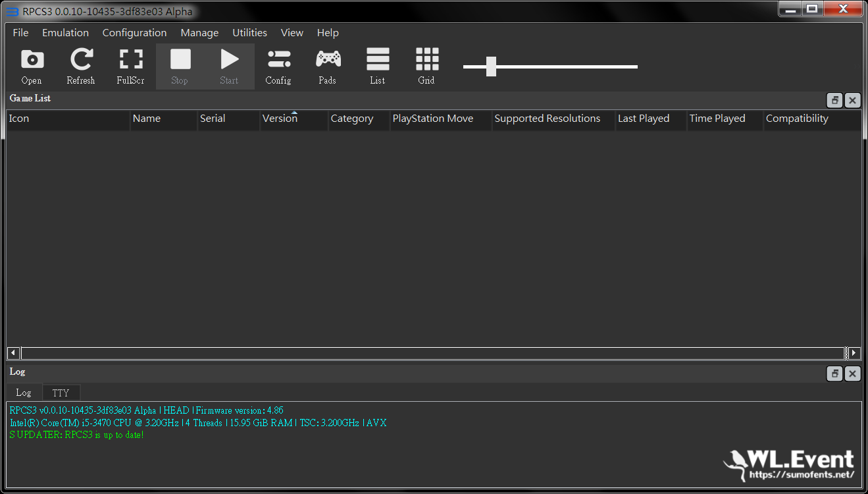Maximize the RPCS3 window
The image size is (868, 494).
813,8
